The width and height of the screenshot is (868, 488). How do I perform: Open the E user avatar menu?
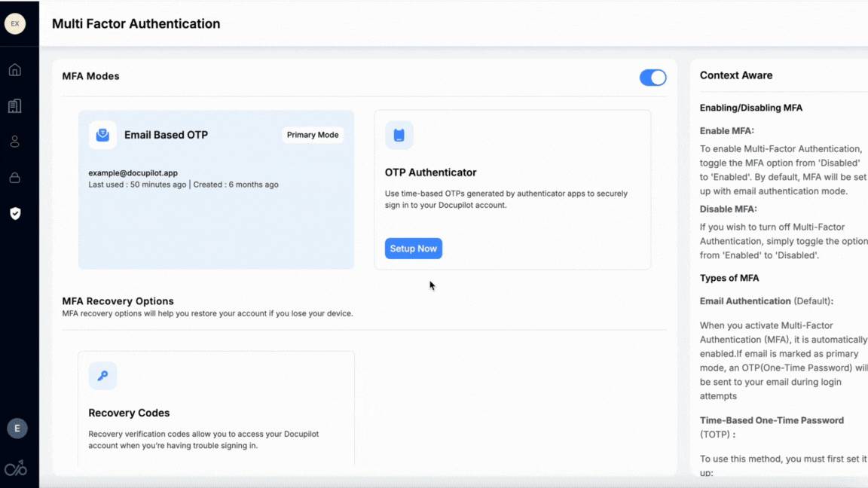click(17, 429)
